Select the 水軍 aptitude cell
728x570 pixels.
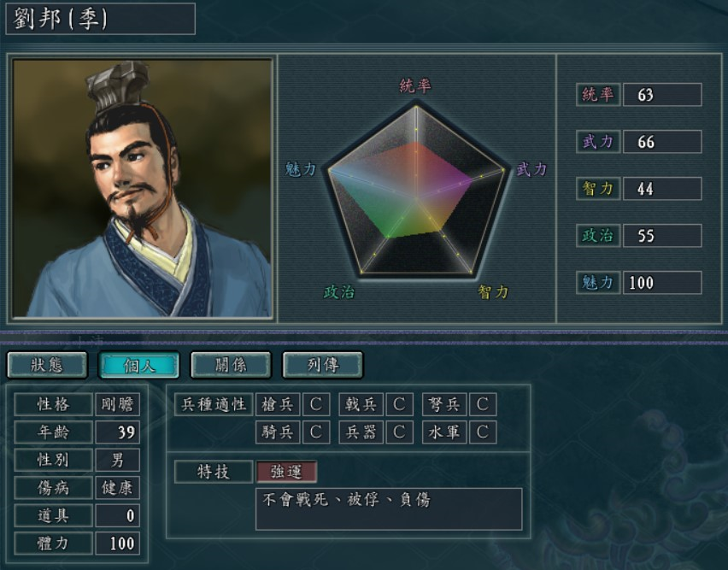[444, 432]
